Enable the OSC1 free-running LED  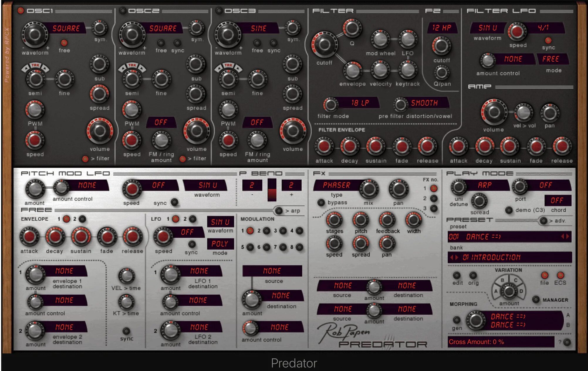coord(64,43)
